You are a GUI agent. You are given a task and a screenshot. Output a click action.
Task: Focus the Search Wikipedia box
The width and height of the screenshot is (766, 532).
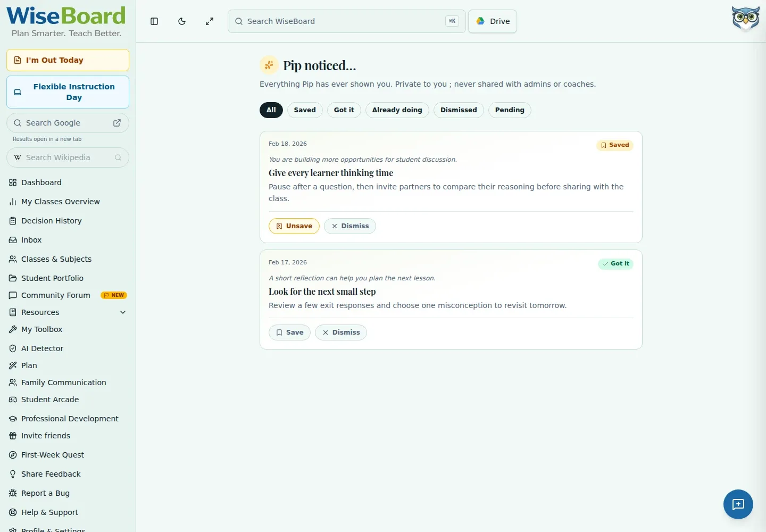click(x=68, y=157)
